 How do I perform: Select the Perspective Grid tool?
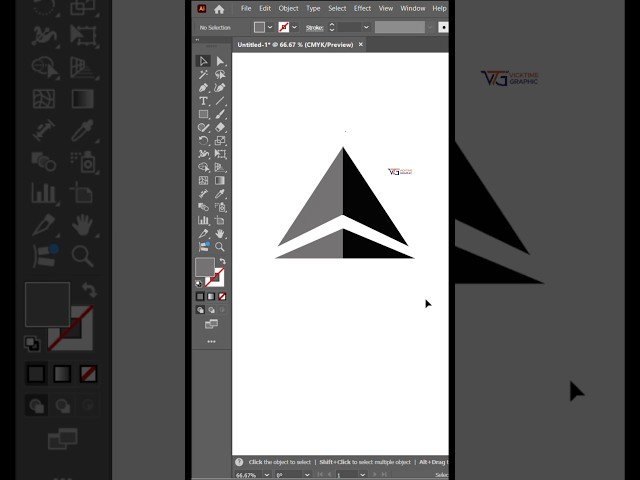[220, 167]
